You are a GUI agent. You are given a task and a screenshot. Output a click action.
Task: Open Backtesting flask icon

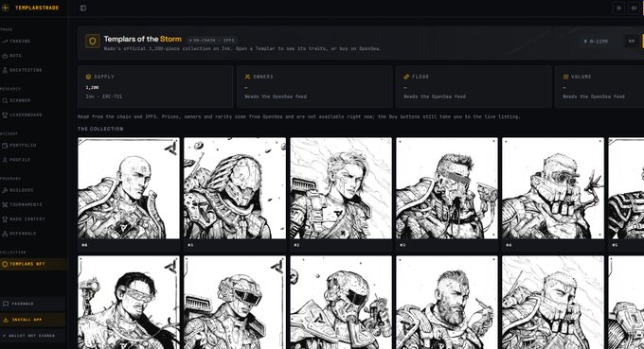5,71
